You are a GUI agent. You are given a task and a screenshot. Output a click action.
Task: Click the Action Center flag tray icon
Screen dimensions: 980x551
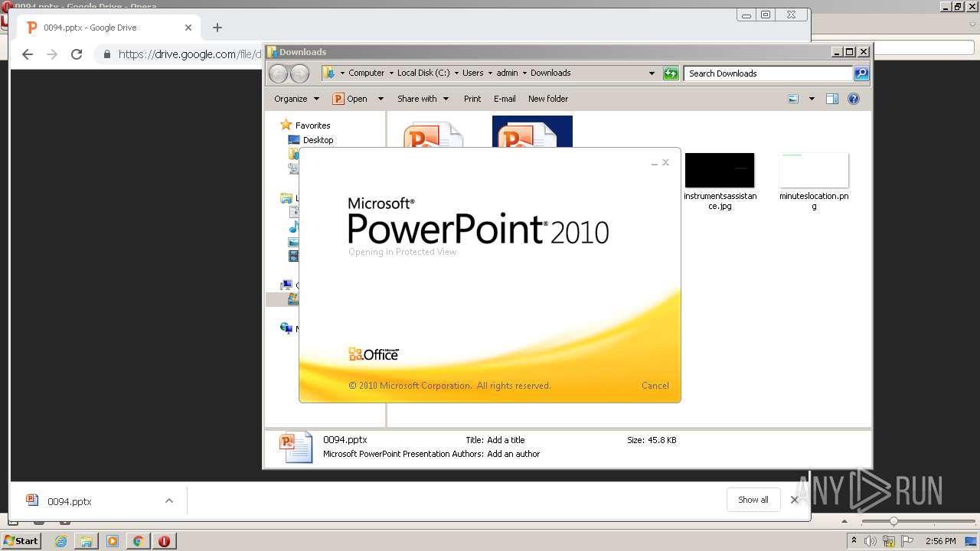[906, 541]
